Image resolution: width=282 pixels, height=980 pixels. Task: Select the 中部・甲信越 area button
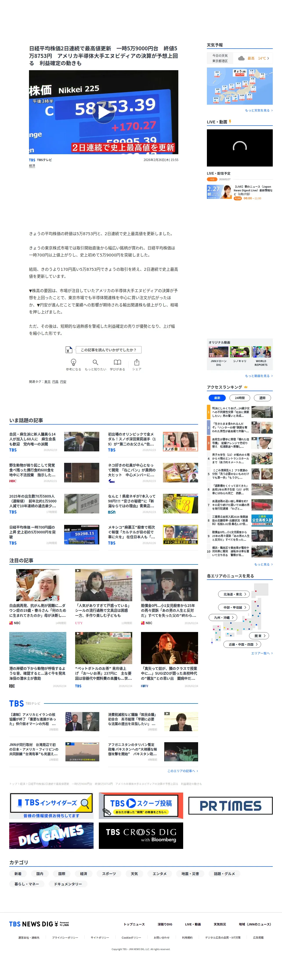[234, 608]
